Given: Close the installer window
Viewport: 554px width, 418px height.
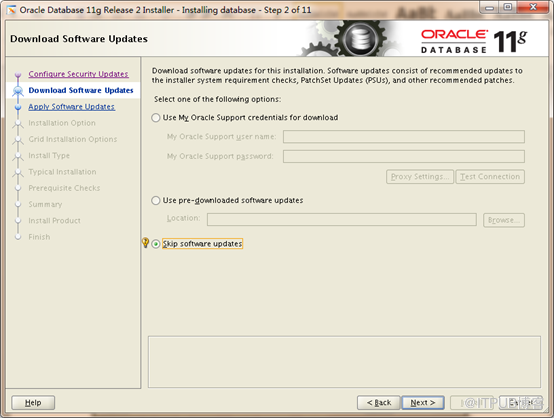Looking at the screenshot, I should (x=533, y=7).
